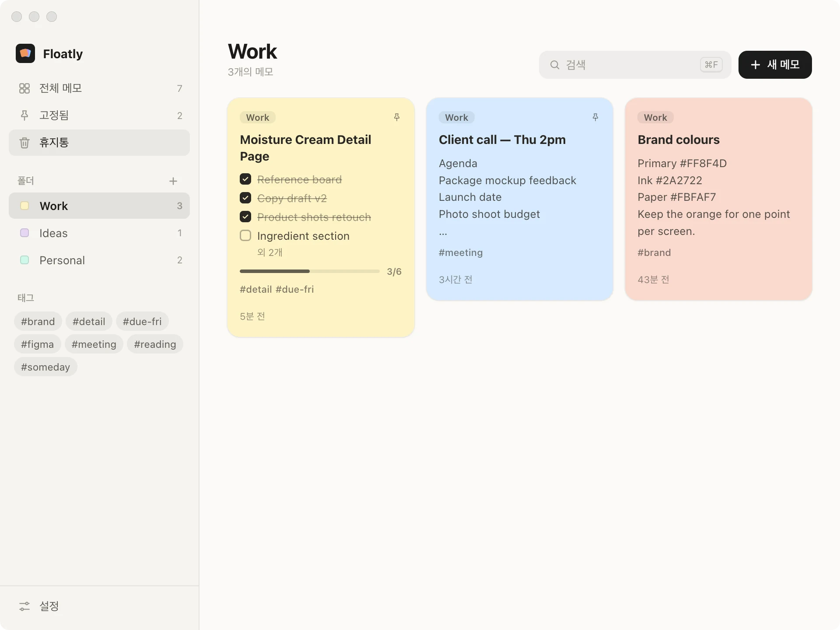Viewport: 840px width, 630px height.
Task: Click the Floatly app logo icon
Action: pyautogui.click(x=25, y=53)
